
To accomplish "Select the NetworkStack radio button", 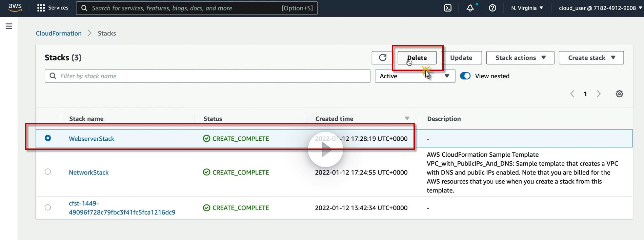I will [48, 172].
